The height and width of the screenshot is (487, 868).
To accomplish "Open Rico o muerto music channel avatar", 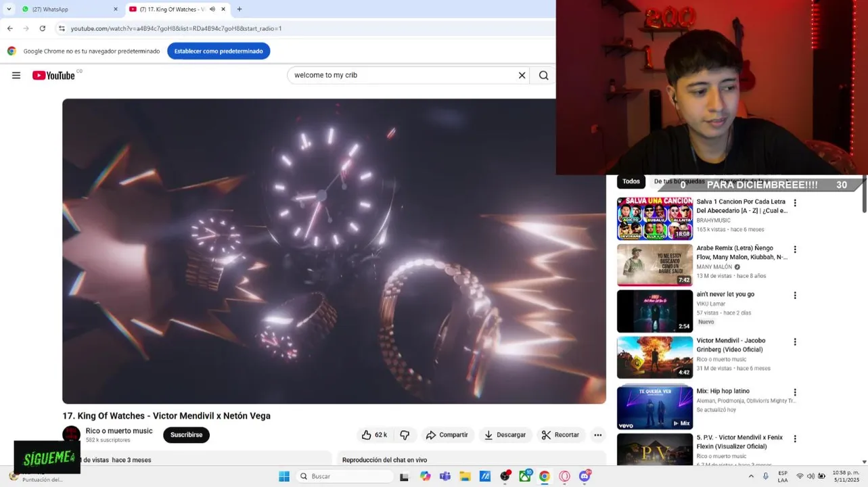I will (71, 435).
